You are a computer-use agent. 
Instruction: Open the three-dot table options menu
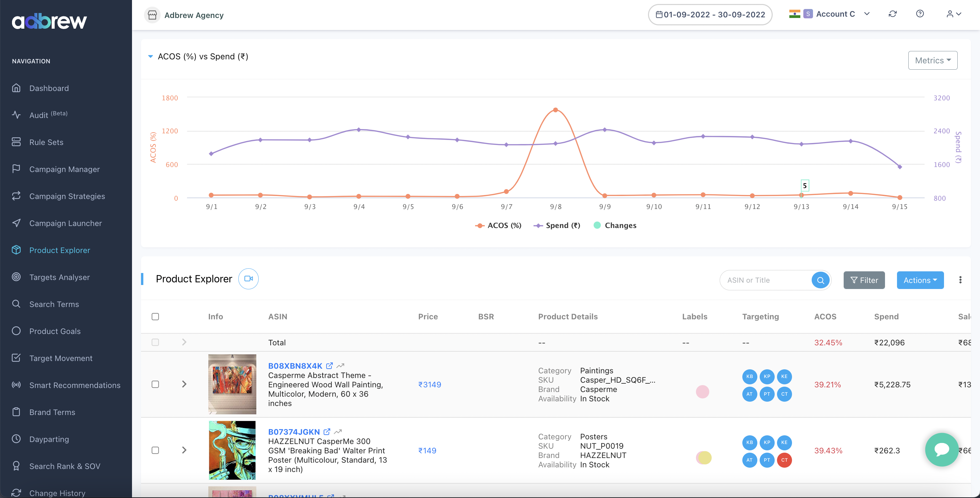[x=961, y=280]
